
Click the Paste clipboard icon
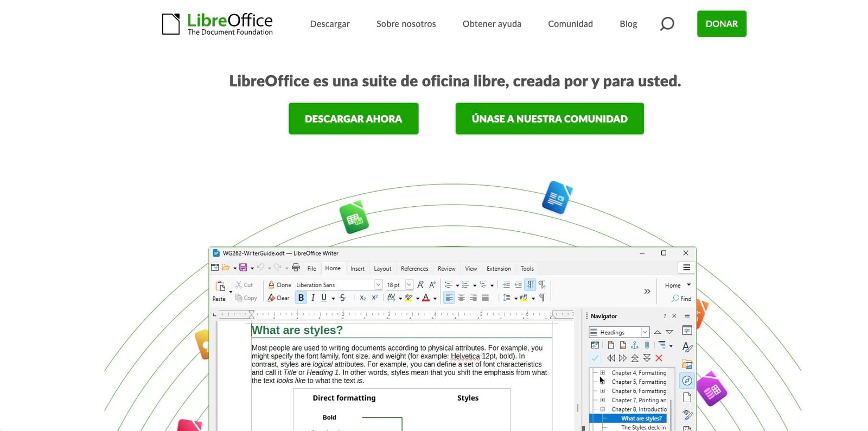pos(220,286)
